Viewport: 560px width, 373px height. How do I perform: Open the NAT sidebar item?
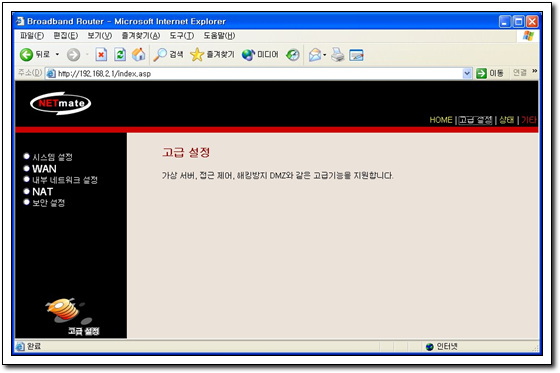coord(42,192)
